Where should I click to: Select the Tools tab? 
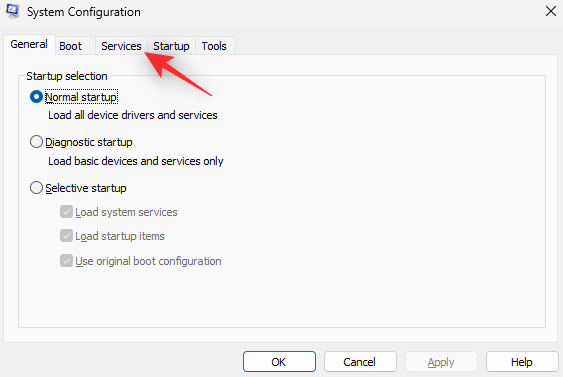(214, 46)
